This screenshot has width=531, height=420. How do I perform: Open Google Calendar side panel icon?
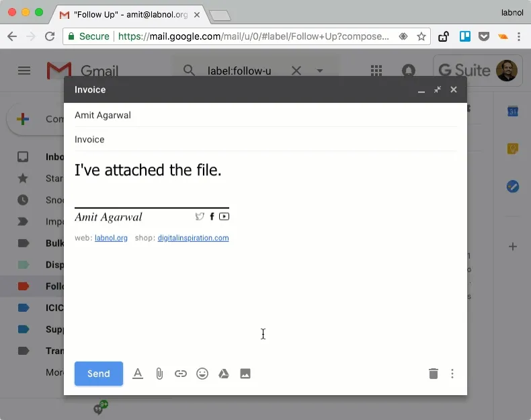tap(512, 112)
